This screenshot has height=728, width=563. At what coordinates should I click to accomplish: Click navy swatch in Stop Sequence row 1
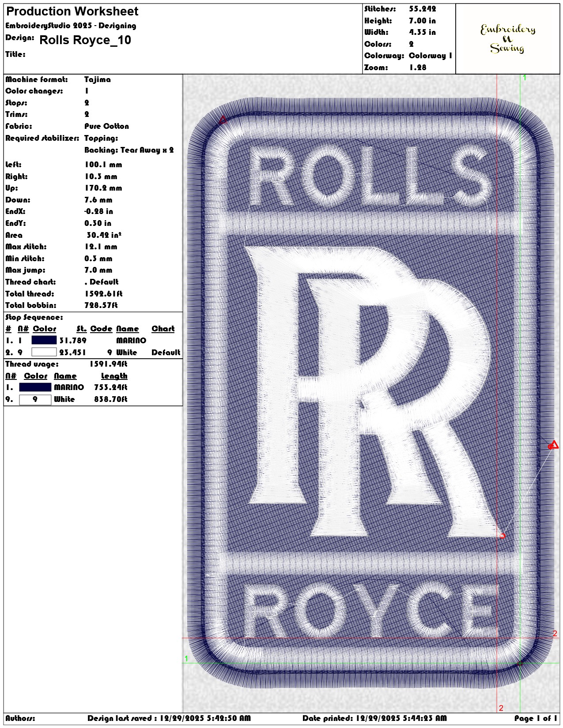(x=44, y=340)
